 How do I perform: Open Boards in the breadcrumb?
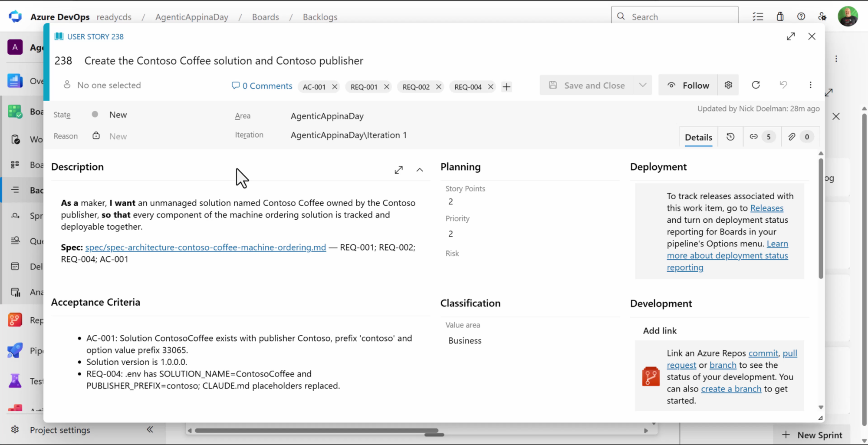point(265,17)
